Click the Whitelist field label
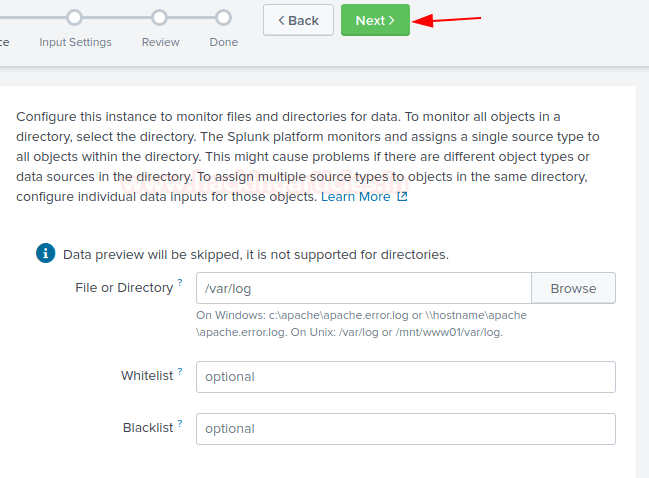 147,376
